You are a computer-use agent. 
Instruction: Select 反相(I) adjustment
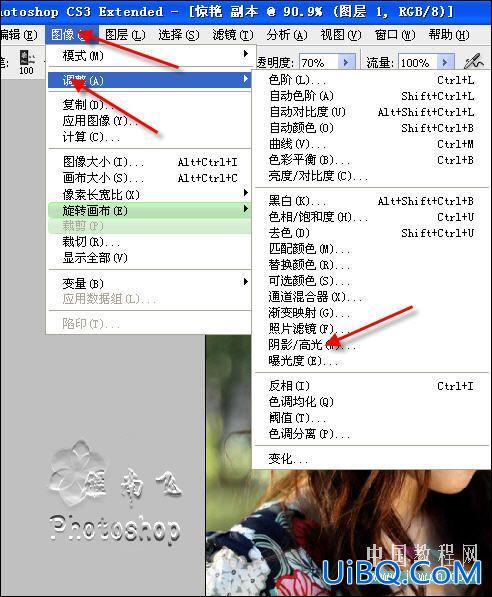click(x=372, y=386)
